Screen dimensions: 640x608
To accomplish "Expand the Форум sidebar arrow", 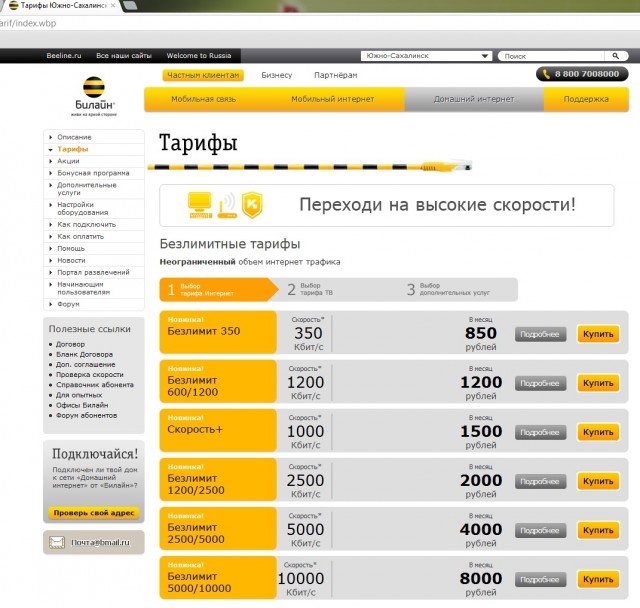I will 50,304.
